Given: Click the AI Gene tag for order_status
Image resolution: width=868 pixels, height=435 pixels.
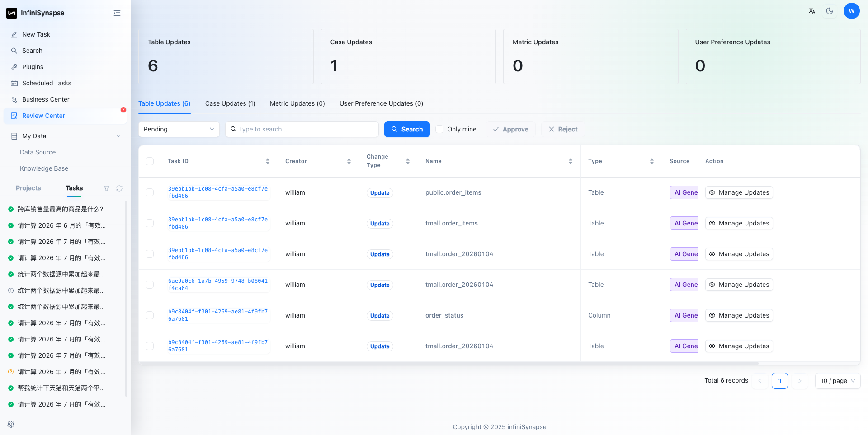Looking at the screenshot, I should pyautogui.click(x=684, y=315).
